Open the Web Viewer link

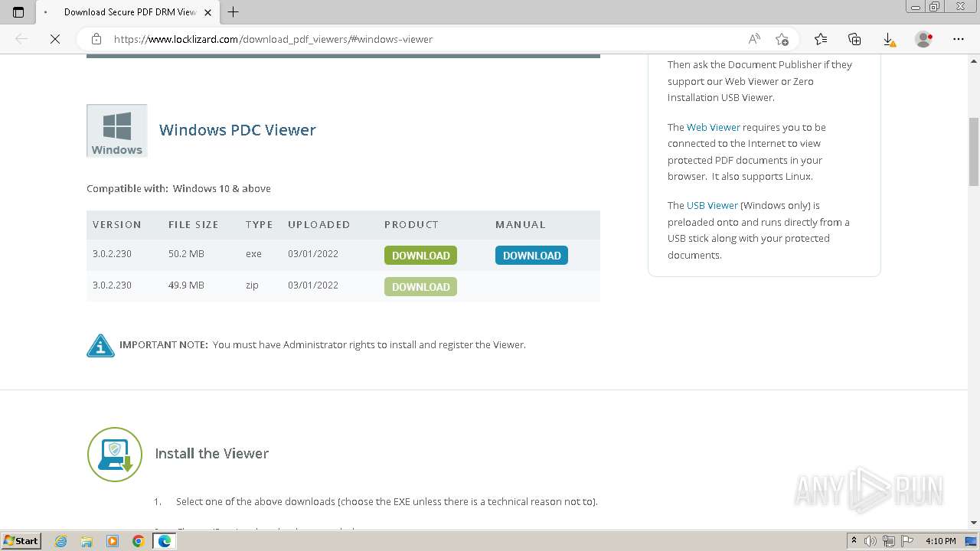pyautogui.click(x=714, y=127)
